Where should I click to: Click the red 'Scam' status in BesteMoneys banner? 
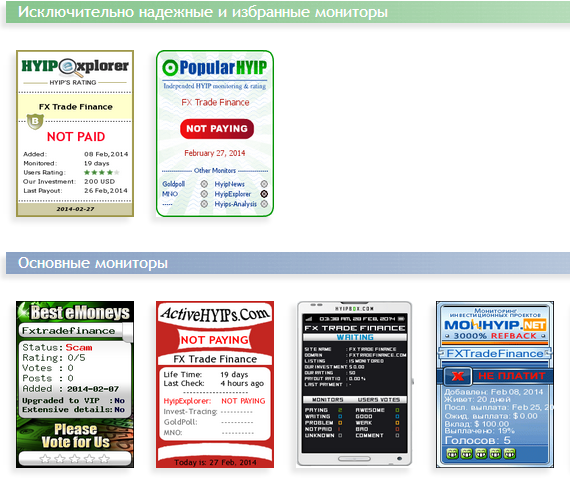[79, 347]
